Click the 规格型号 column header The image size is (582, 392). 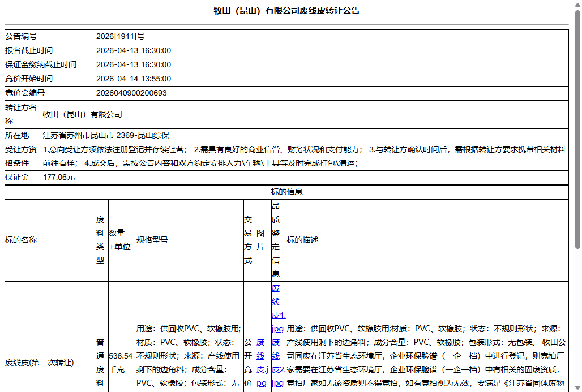[152, 240]
